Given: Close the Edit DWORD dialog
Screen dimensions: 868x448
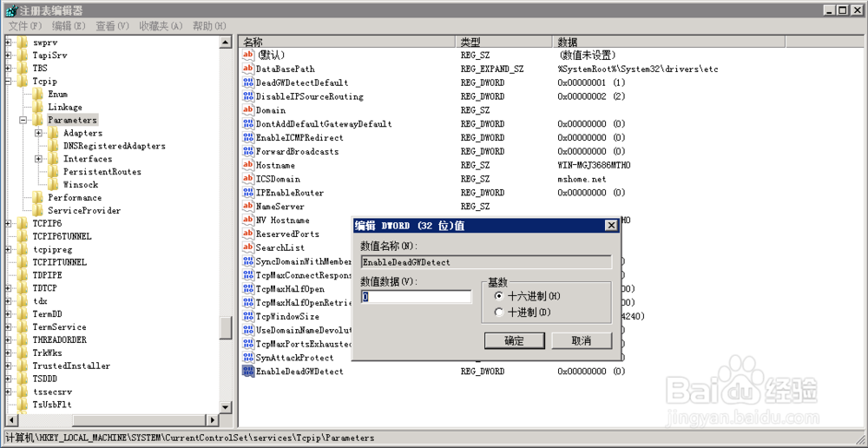Looking at the screenshot, I should [610, 226].
